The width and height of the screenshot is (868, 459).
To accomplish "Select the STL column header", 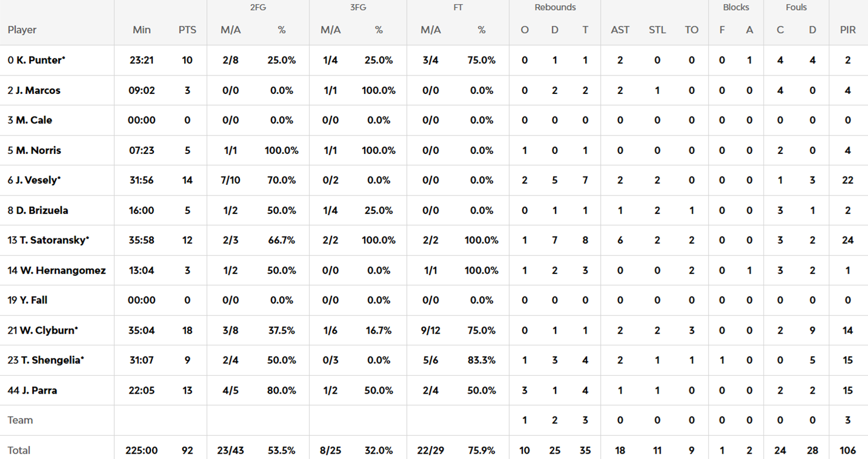I will click(657, 30).
